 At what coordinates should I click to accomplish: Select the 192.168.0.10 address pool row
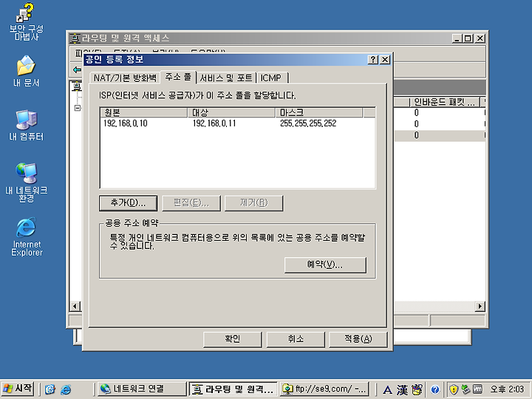click(237, 123)
